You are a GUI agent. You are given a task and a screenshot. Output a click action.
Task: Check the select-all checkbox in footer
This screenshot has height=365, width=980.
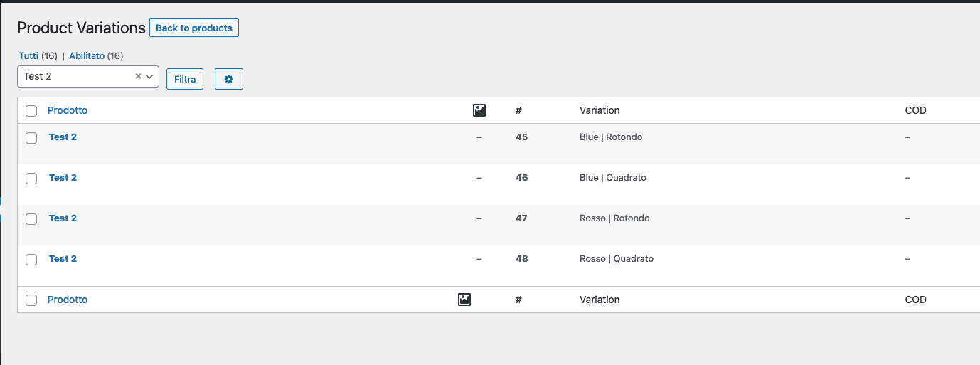click(x=31, y=300)
